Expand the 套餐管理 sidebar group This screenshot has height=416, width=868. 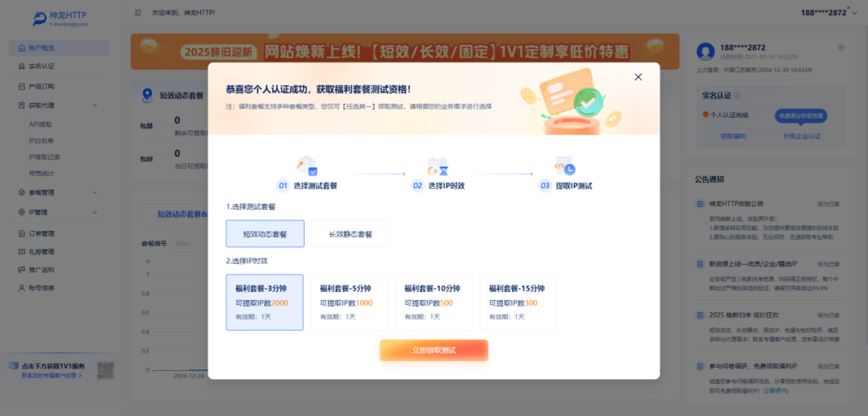pos(59,192)
